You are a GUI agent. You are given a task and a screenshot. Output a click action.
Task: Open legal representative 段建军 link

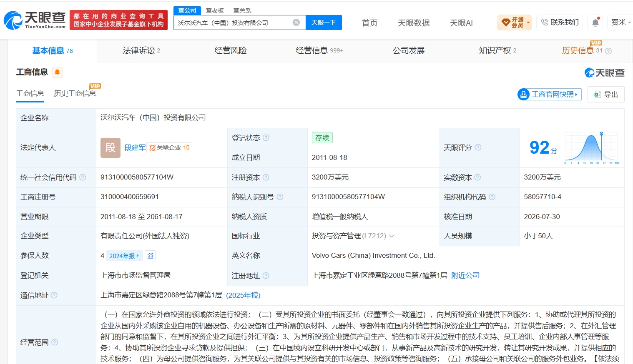pyautogui.click(x=135, y=147)
